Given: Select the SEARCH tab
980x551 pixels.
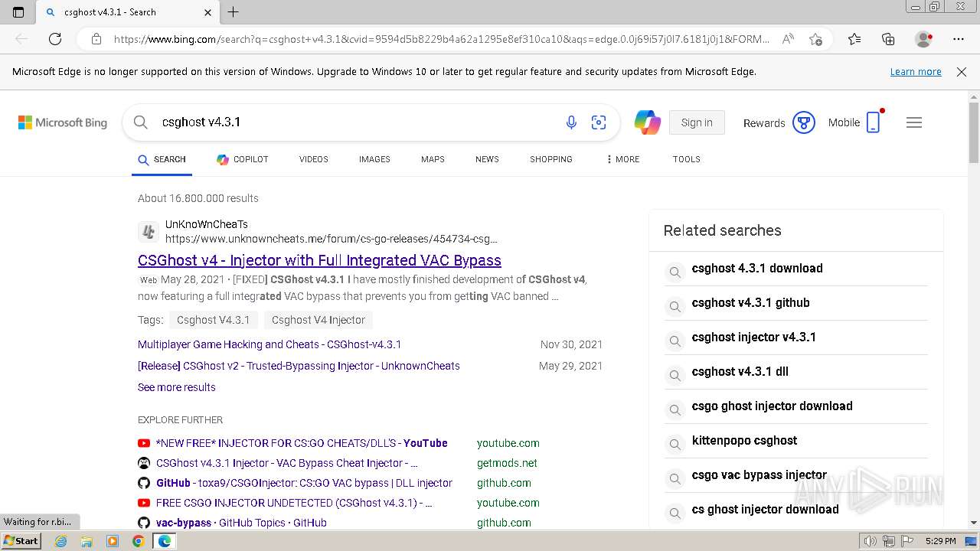Looking at the screenshot, I should pos(162,159).
